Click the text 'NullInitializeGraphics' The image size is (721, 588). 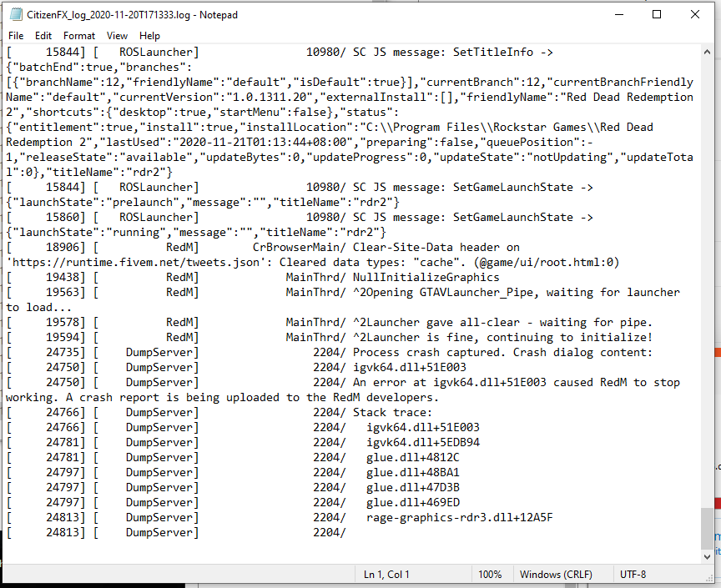point(426,277)
